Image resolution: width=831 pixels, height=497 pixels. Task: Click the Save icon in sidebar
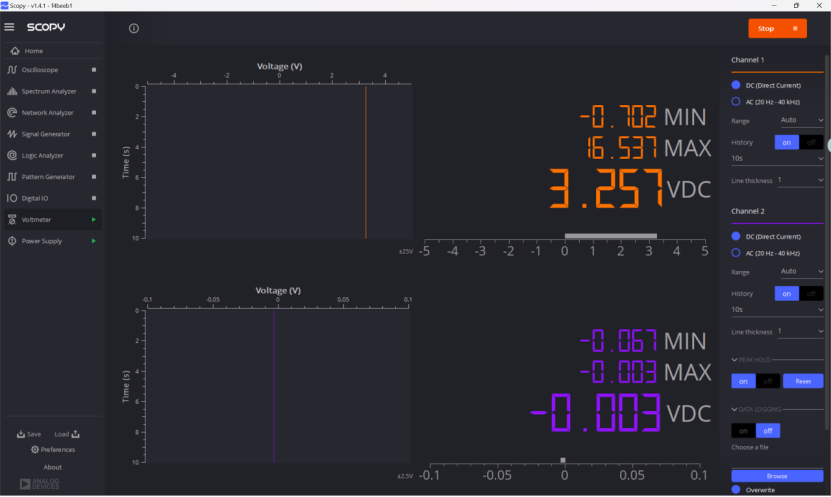(21, 434)
